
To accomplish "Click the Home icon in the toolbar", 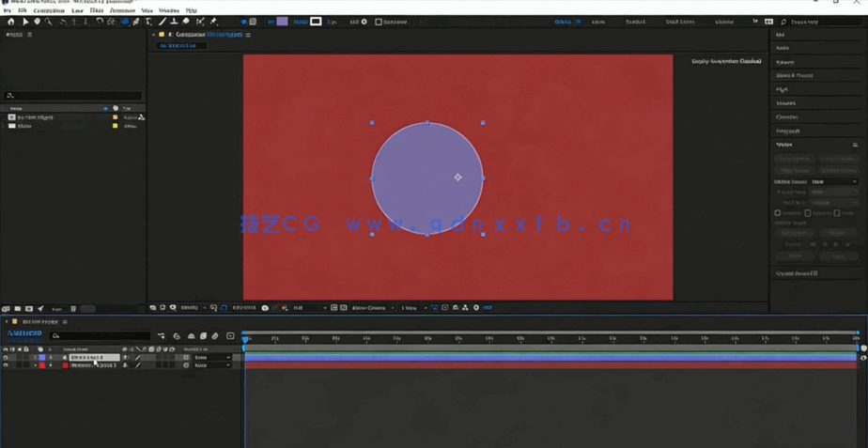I will (11, 21).
